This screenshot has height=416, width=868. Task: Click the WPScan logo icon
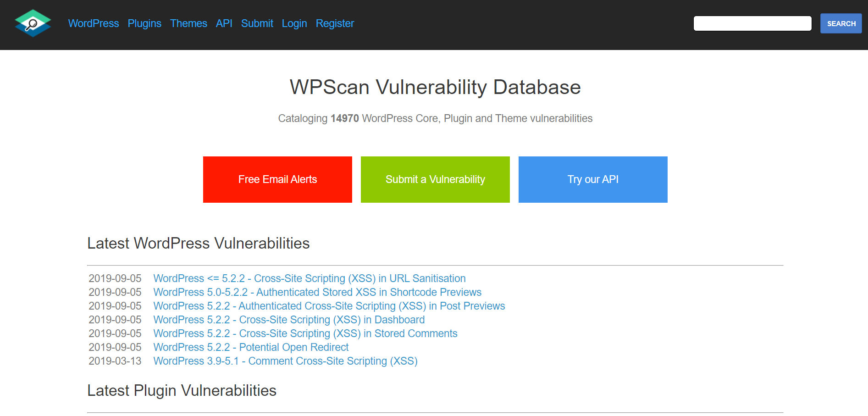tap(33, 23)
